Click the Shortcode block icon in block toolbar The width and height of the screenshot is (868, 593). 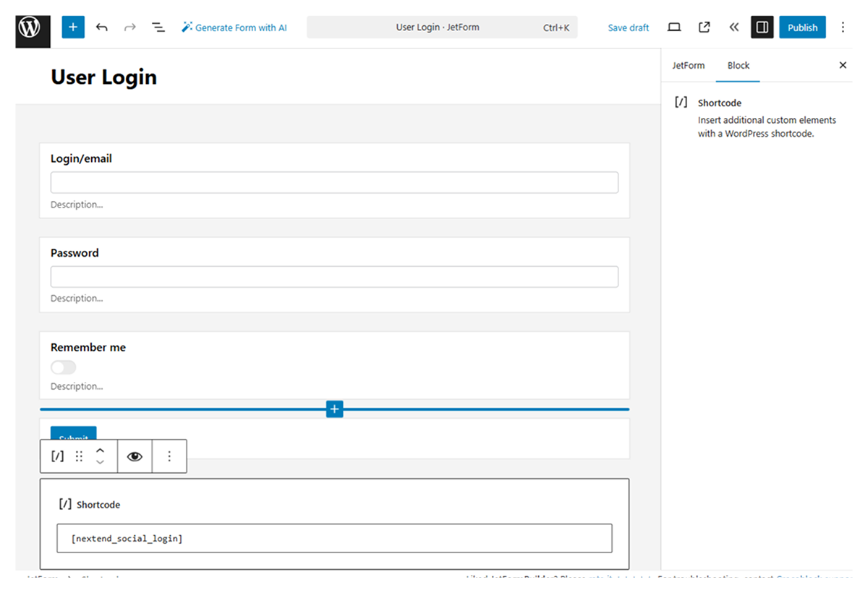57,456
